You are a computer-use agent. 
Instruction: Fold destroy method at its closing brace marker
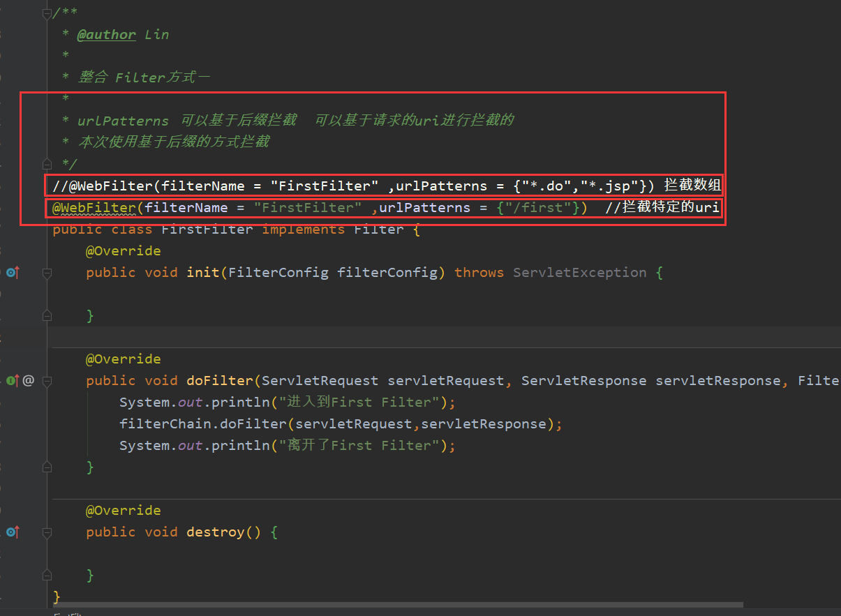point(47,576)
